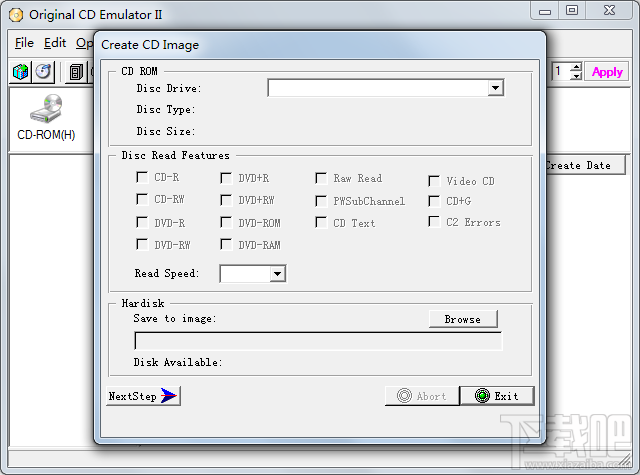640x475 pixels.
Task: Click the document list toolbar icon
Action: (x=76, y=72)
